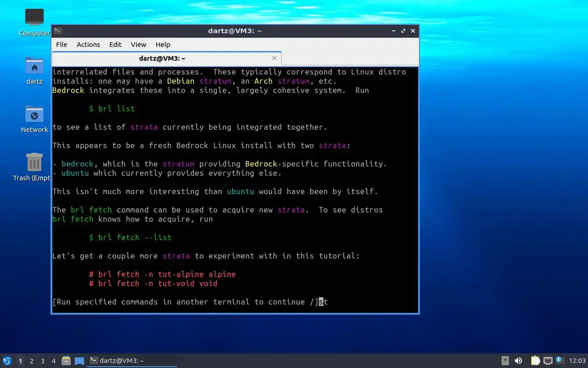588x368 pixels.
Task: Open the View menu
Action: [138, 45]
